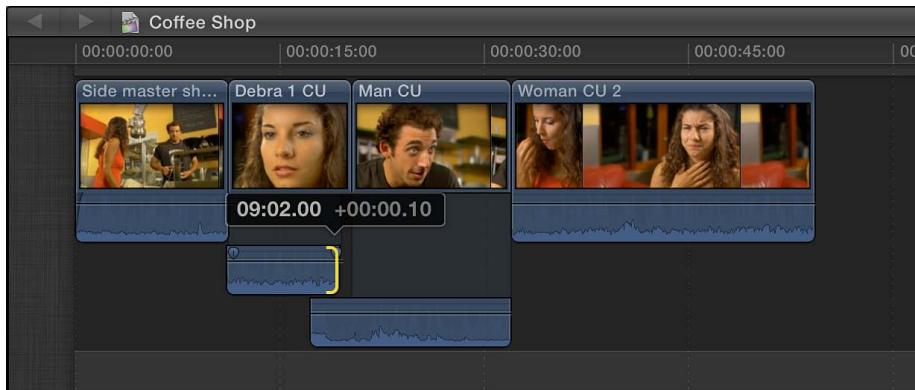Viewport: 915px width, 390px height.
Task: Click the Man CU clip name
Action: (x=389, y=91)
